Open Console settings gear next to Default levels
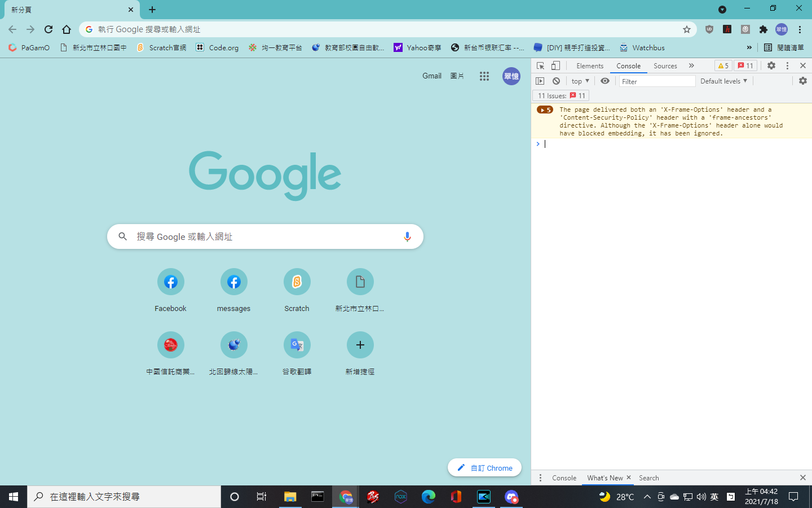Viewport: 812px width, 508px height. [x=803, y=81]
